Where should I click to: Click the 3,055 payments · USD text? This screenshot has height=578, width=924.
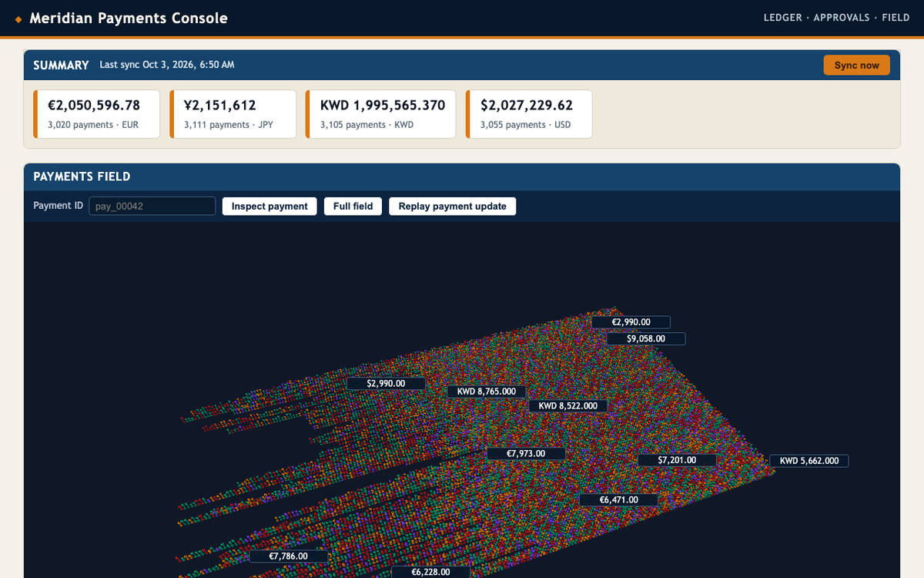pos(526,125)
